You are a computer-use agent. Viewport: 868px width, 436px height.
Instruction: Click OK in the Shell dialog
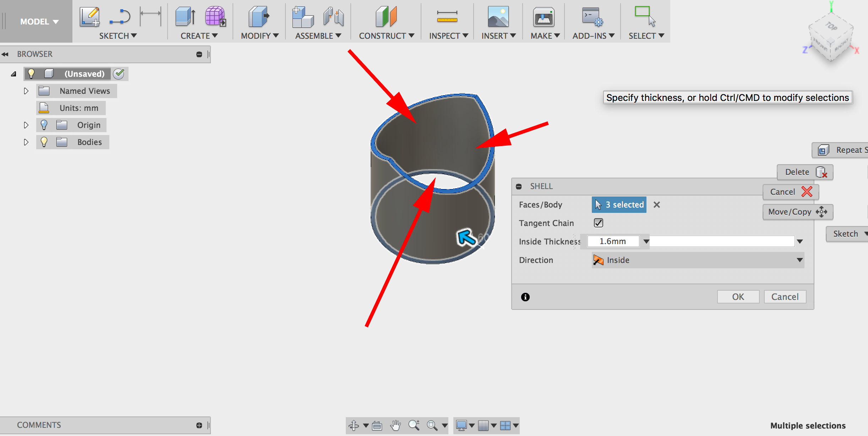pos(738,297)
